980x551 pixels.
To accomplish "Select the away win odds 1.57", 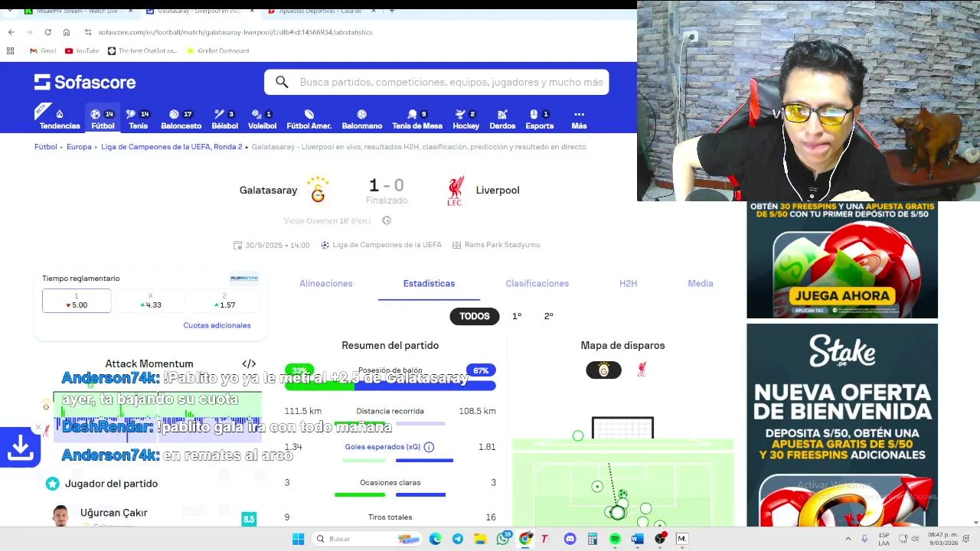I will pos(225,301).
